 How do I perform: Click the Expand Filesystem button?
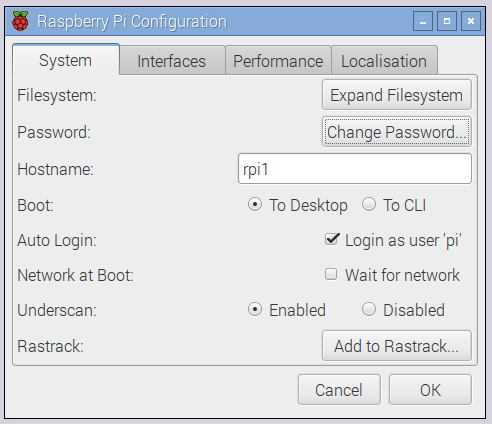click(397, 95)
